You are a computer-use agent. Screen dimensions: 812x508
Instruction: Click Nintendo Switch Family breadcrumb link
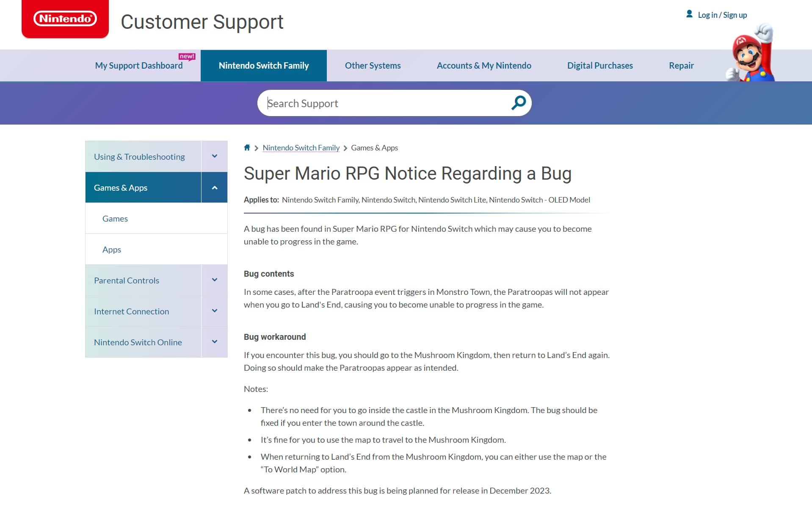click(x=301, y=147)
